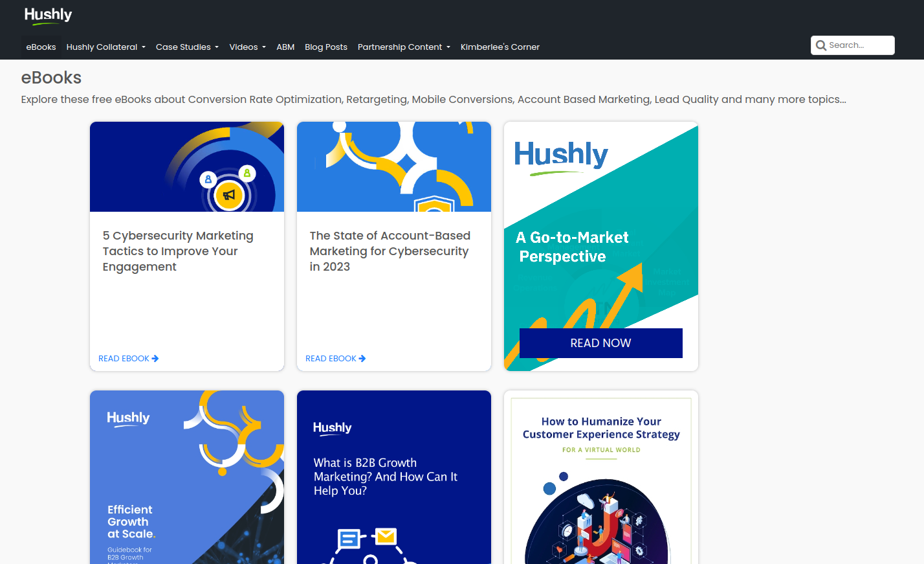The image size is (924, 564).
Task: Focus the Search input field
Action: [853, 45]
